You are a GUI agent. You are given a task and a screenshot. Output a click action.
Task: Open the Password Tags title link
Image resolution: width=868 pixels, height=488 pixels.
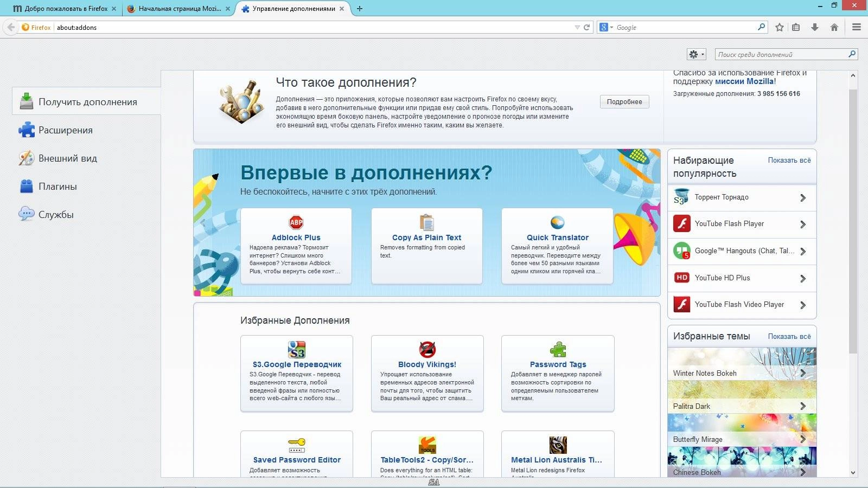point(558,364)
